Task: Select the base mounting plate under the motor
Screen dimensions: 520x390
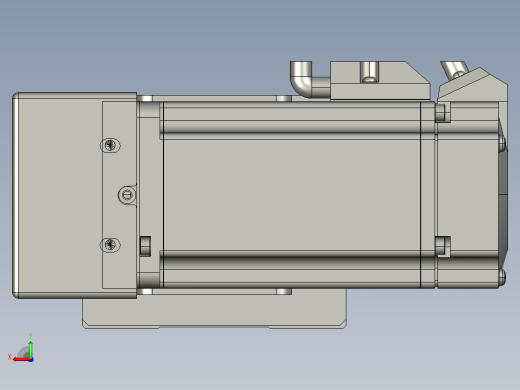Action: click(214, 309)
